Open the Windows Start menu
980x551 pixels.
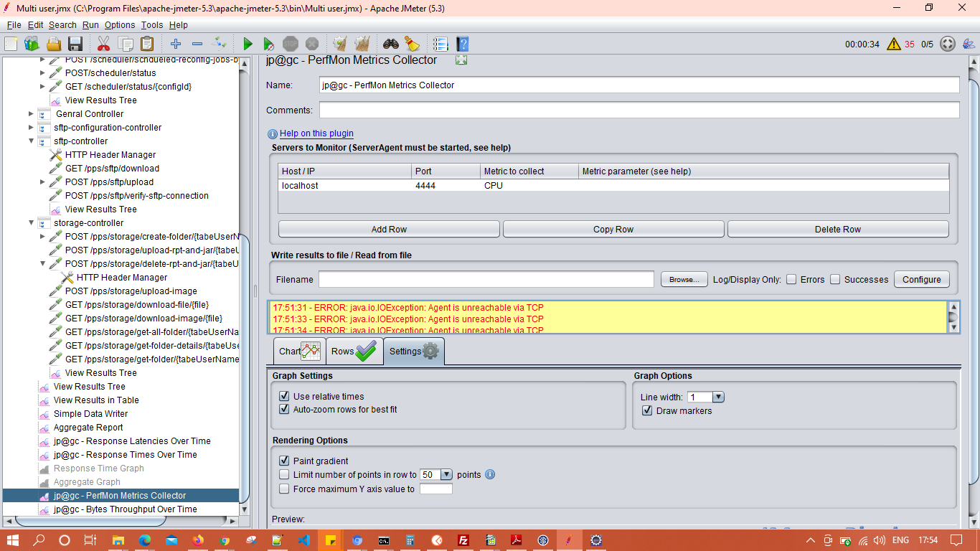pos(12,540)
